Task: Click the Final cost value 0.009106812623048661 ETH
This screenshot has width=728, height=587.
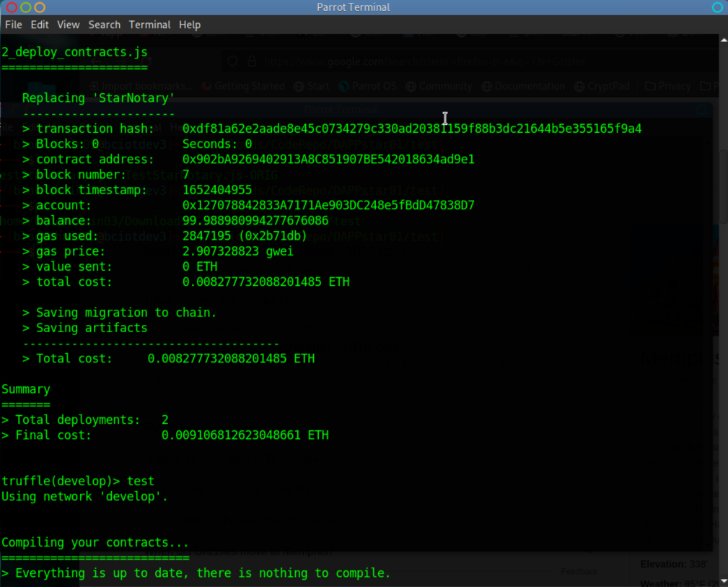Action: pos(245,435)
